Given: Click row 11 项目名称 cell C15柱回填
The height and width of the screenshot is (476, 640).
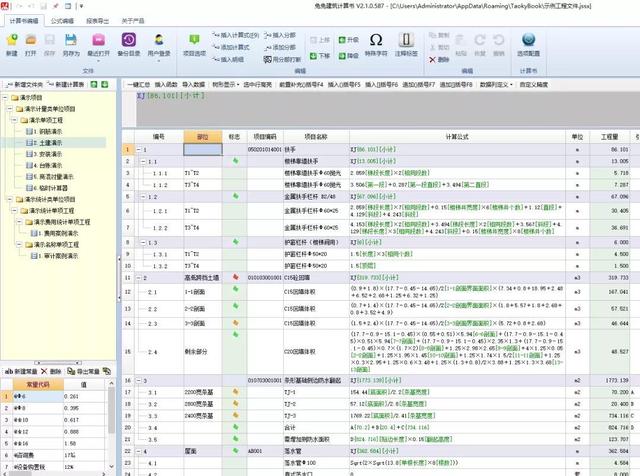Looking at the screenshot, I should 316,278.
